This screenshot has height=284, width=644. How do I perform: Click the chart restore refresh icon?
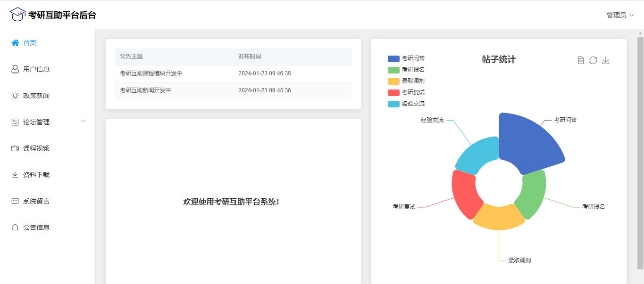593,60
